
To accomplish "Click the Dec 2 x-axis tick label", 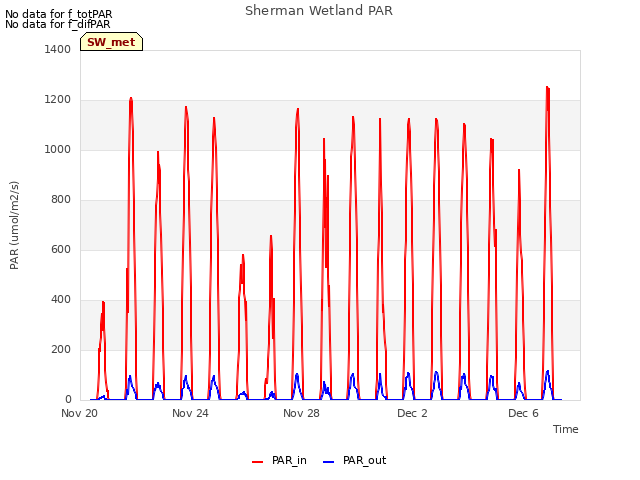I will click(x=412, y=413).
